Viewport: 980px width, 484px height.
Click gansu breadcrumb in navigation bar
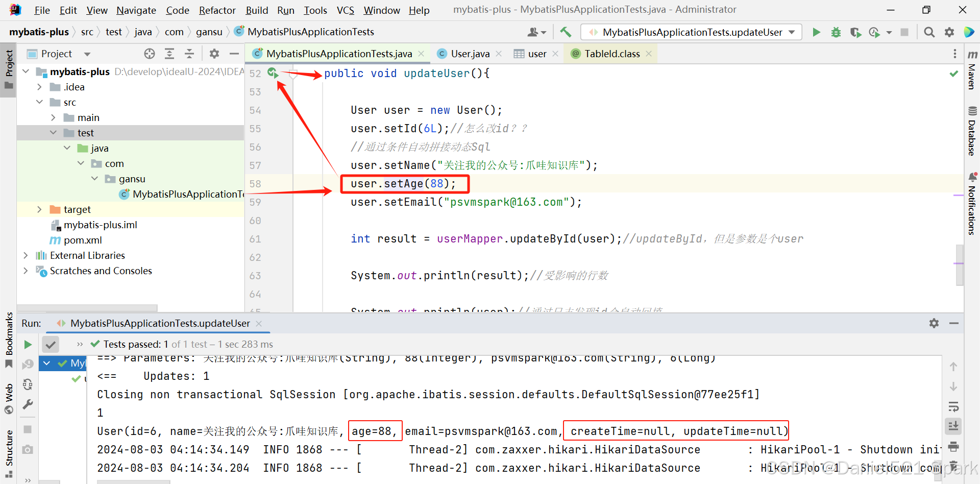coord(209,32)
